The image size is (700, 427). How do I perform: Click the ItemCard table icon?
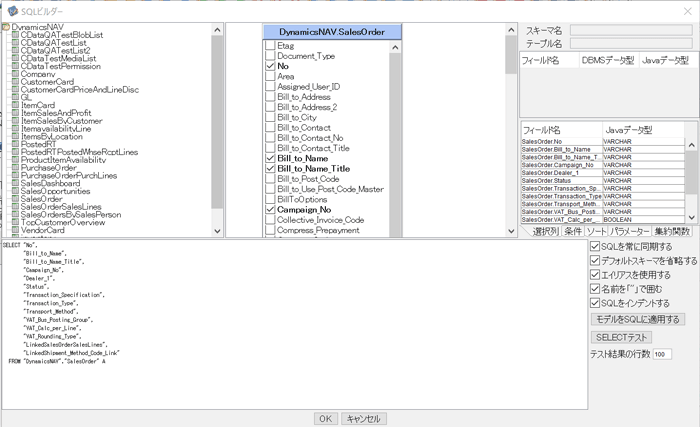coord(15,105)
